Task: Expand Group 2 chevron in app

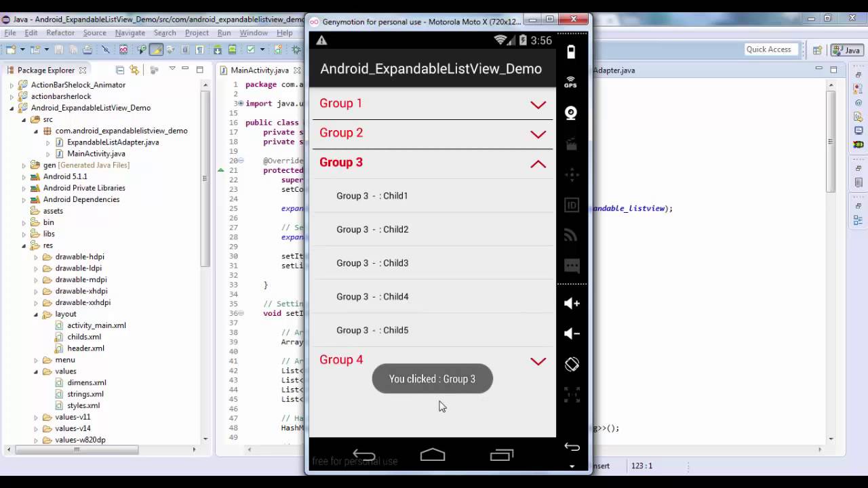Action: (x=538, y=134)
